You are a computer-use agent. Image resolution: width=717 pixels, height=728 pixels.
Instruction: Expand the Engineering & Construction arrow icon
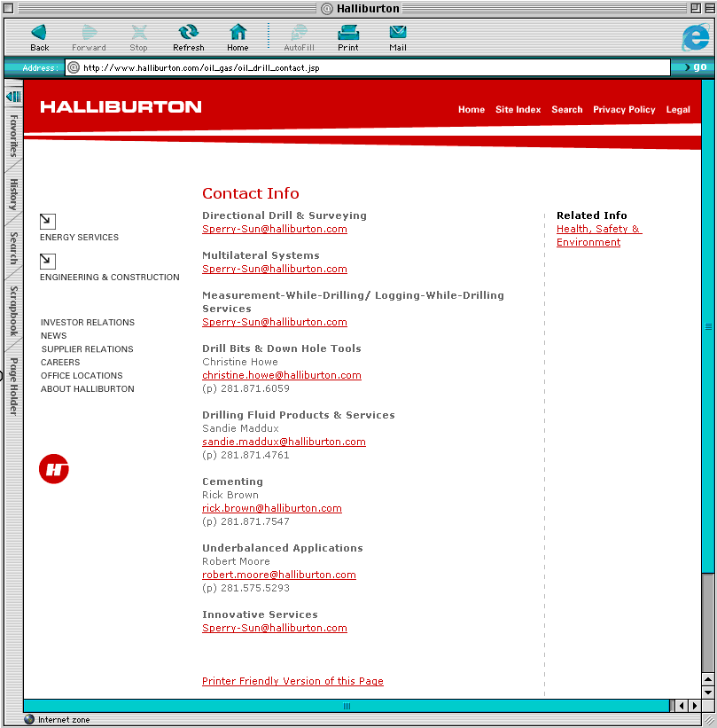pyautogui.click(x=47, y=261)
